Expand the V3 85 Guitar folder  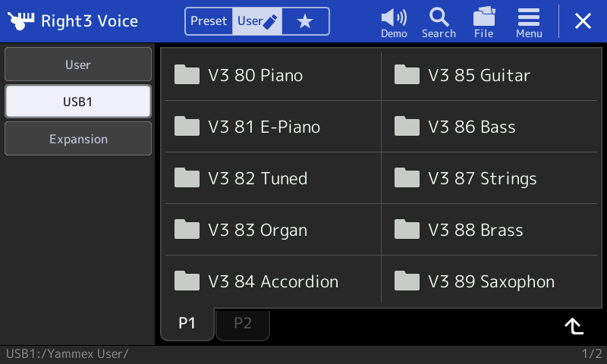[489, 75]
